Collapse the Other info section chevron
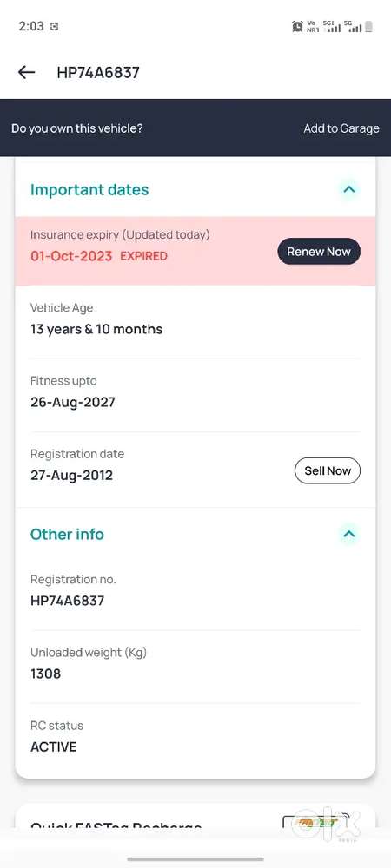This screenshot has width=391, height=868. [x=349, y=534]
